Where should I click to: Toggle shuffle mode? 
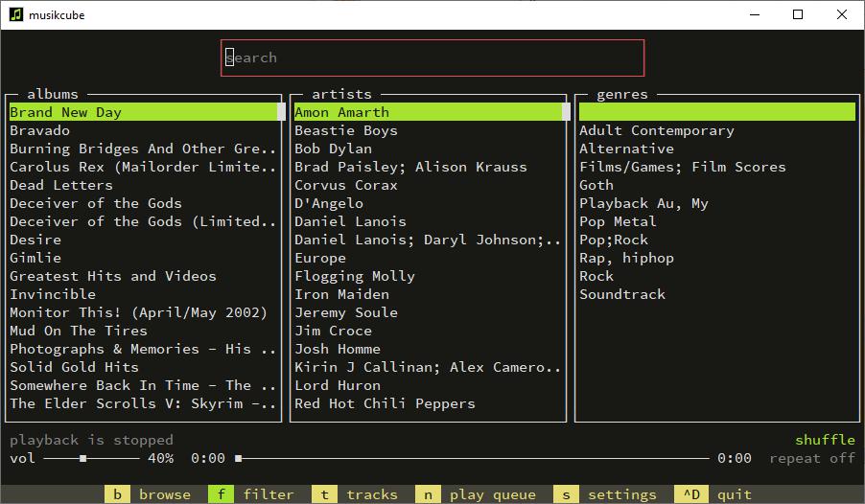[825, 440]
